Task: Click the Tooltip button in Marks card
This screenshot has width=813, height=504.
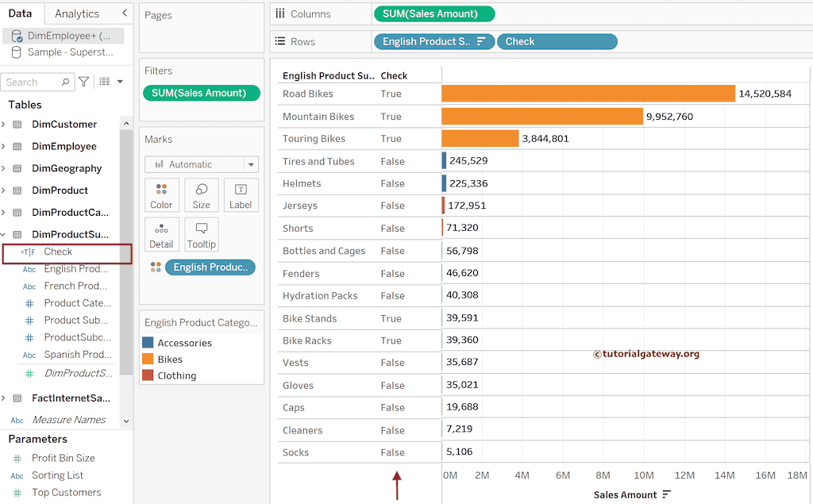Action: [x=201, y=234]
